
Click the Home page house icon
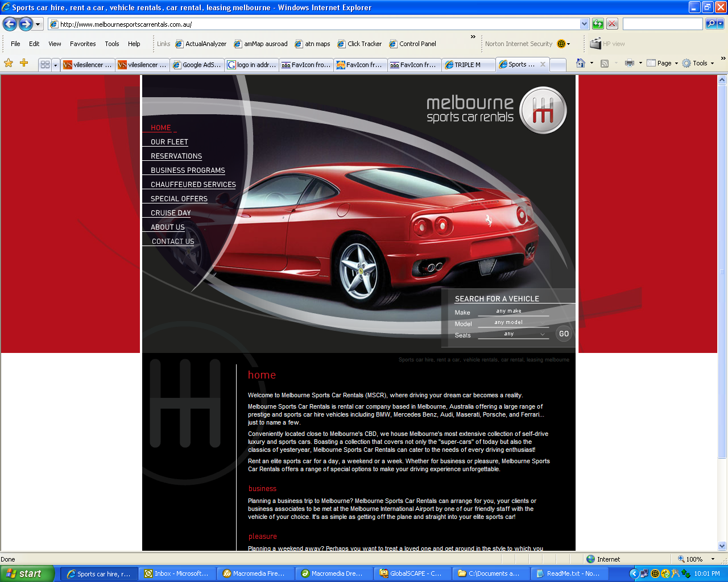click(x=581, y=63)
